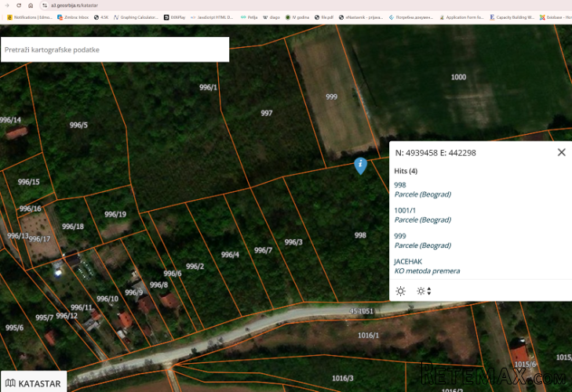Open hit result 999 Parcele
572x392 pixels.
point(422,241)
